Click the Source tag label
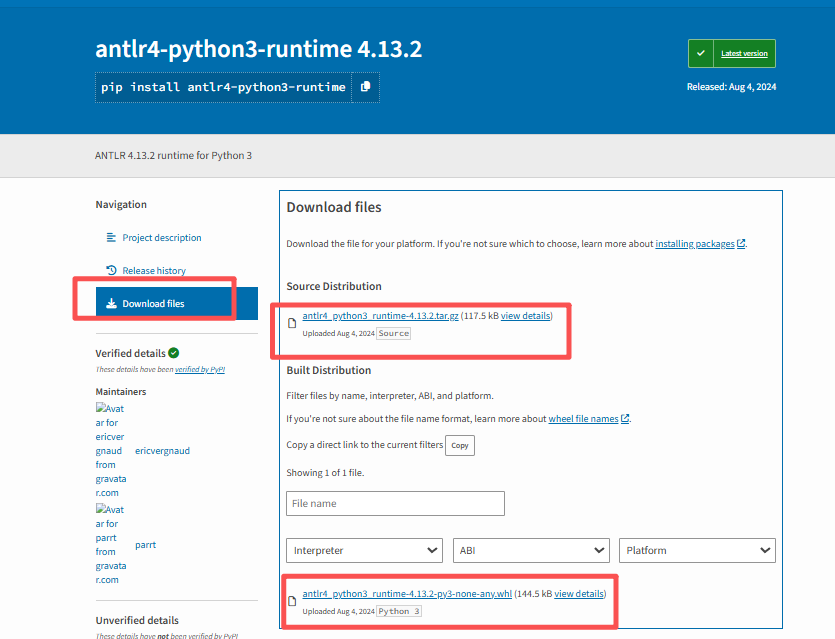 pos(394,333)
